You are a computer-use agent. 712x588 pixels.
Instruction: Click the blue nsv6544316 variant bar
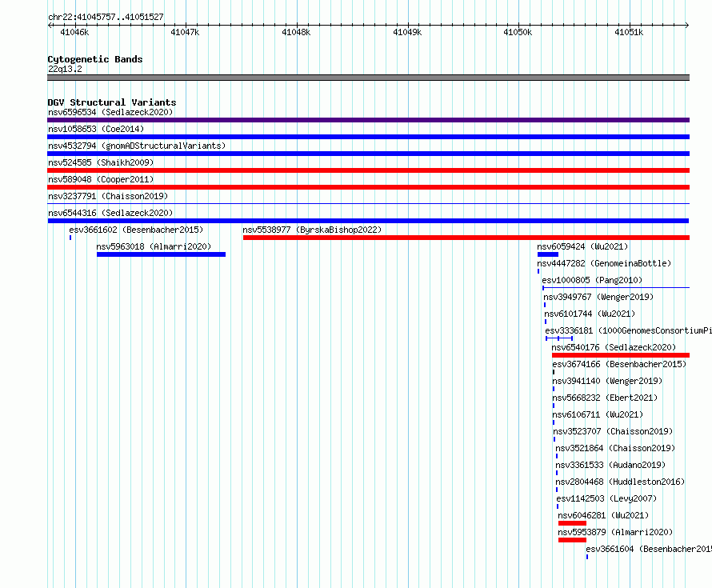[x=368, y=221]
